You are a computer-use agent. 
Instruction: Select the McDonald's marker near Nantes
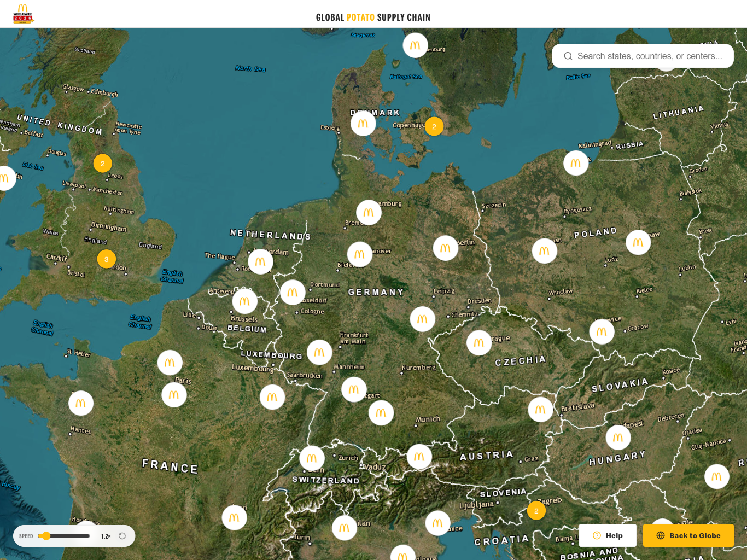click(x=81, y=403)
